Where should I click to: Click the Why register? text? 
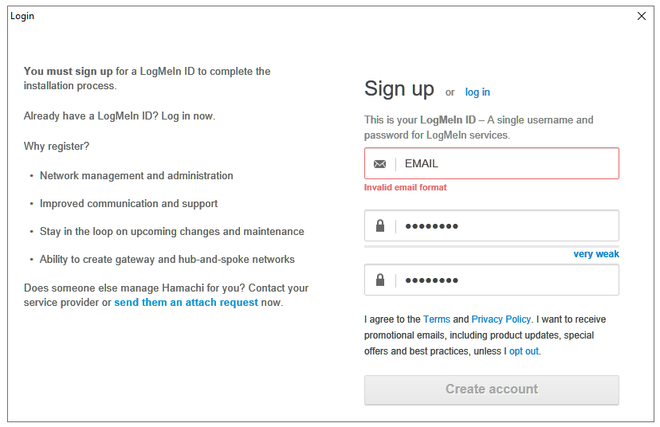[56, 146]
